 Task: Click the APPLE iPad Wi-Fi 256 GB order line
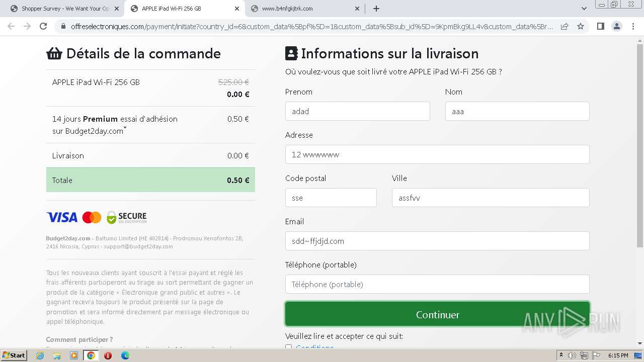150,88
